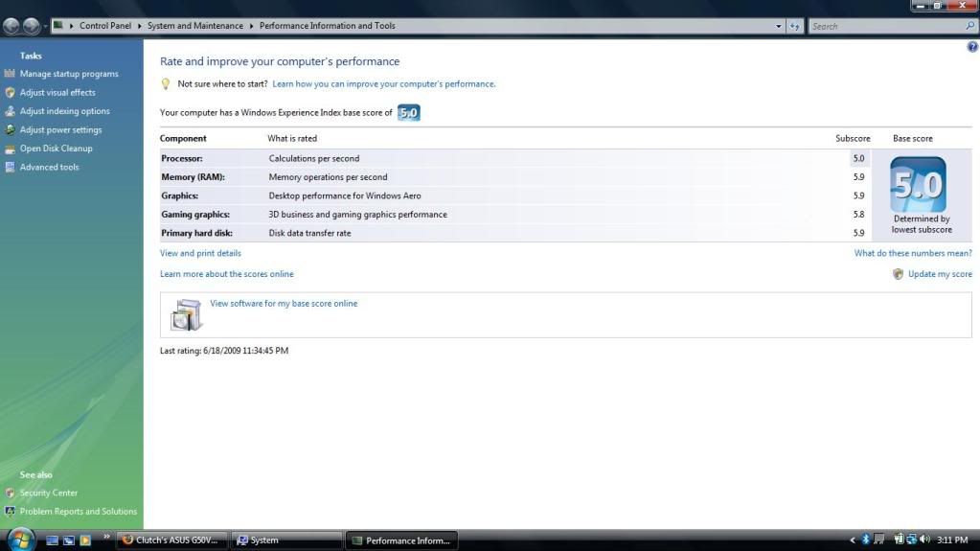Navigate to Control Panel breadcrumb
The height and width of the screenshot is (551, 980).
point(105,26)
